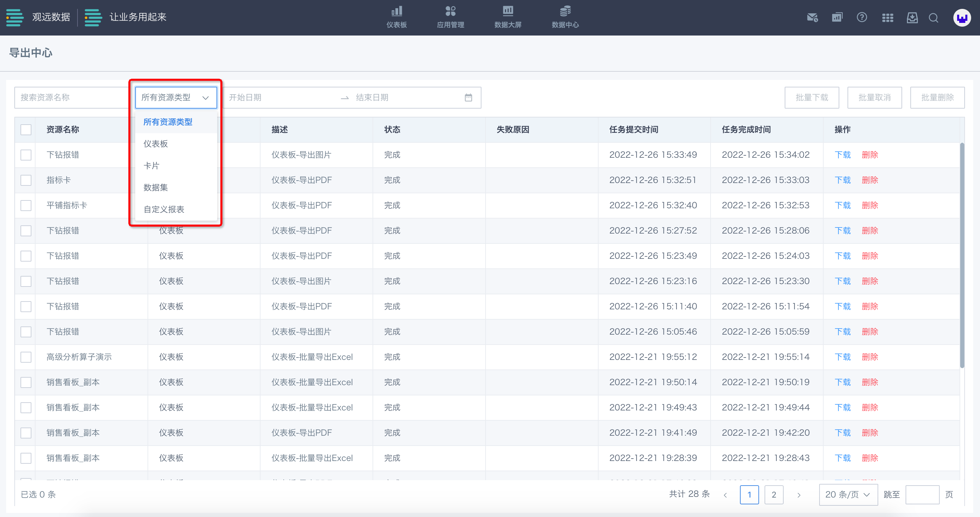Viewport: 980px width, 517px height.
Task: Select 数据集 from resource type list
Action: (x=156, y=187)
